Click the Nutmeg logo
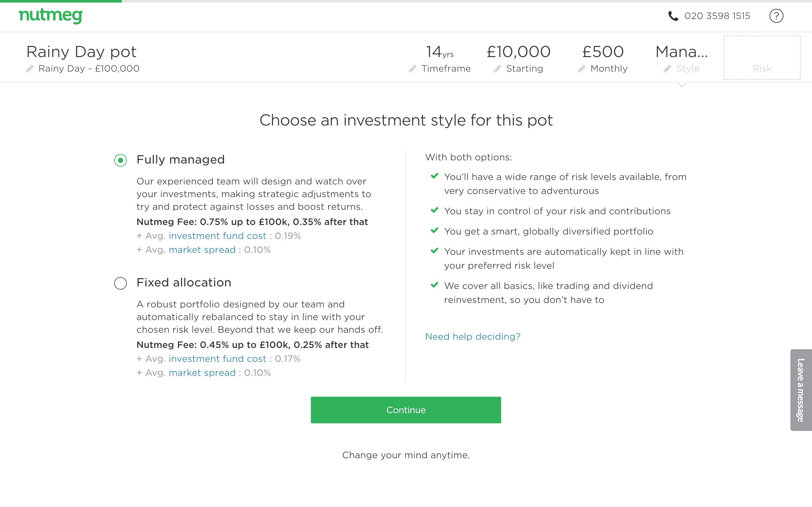This screenshot has height=507, width=812. 51,16
